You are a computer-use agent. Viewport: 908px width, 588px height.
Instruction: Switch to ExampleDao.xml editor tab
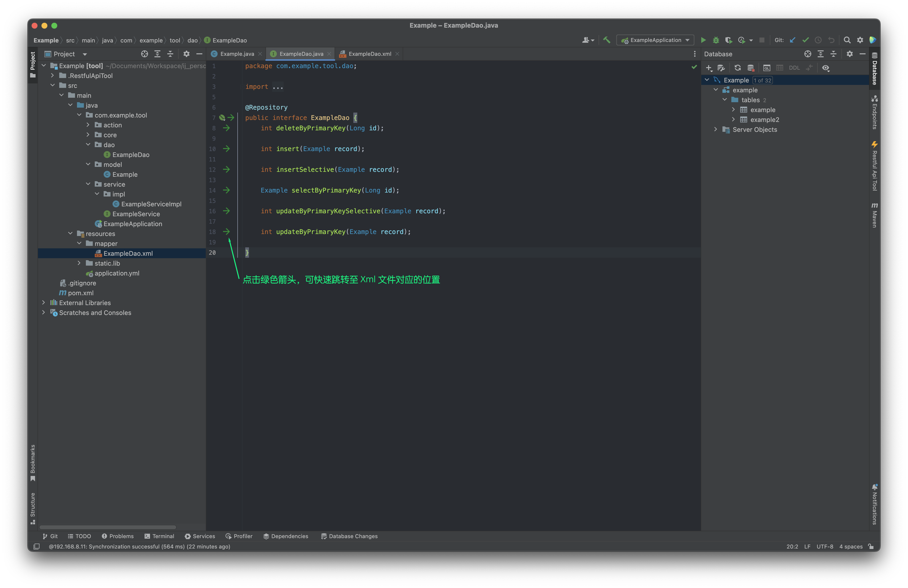click(369, 54)
